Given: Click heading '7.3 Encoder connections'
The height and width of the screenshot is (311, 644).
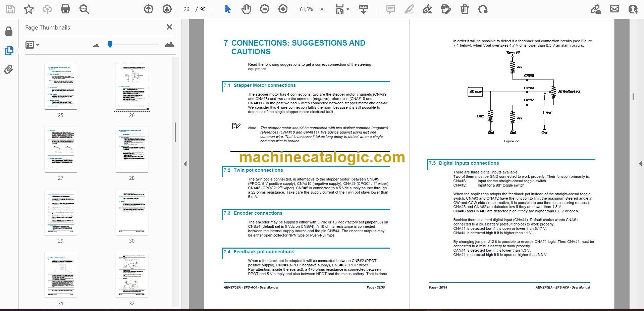Looking at the screenshot, I should [253, 213].
